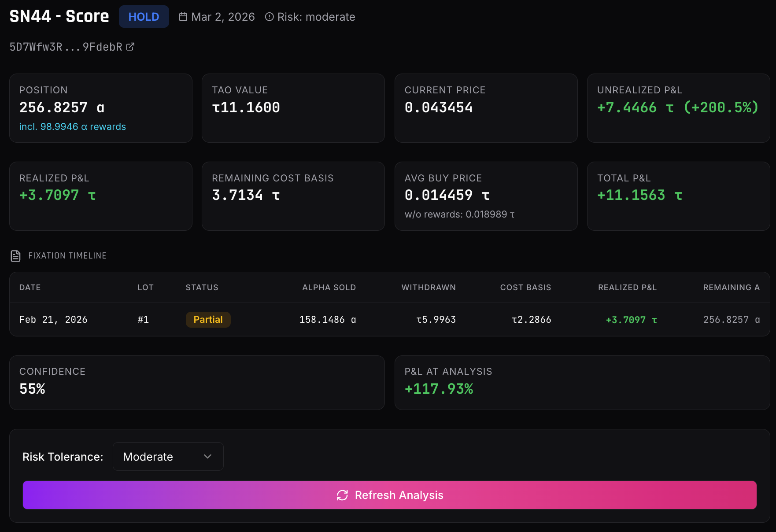Click the SN44 - Score title
The height and width of the screenshot is (532, 776).
point(59,16)
